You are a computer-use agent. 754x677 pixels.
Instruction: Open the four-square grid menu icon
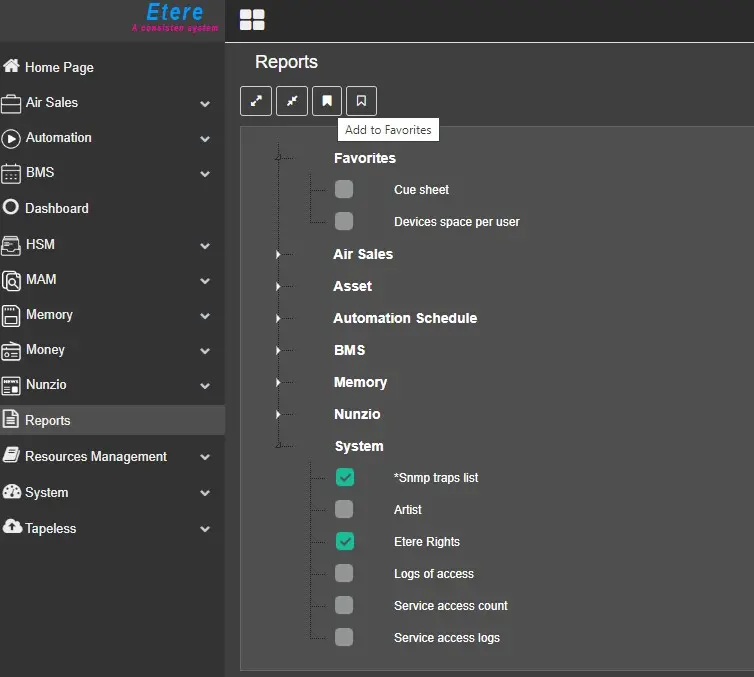(253, 20)
